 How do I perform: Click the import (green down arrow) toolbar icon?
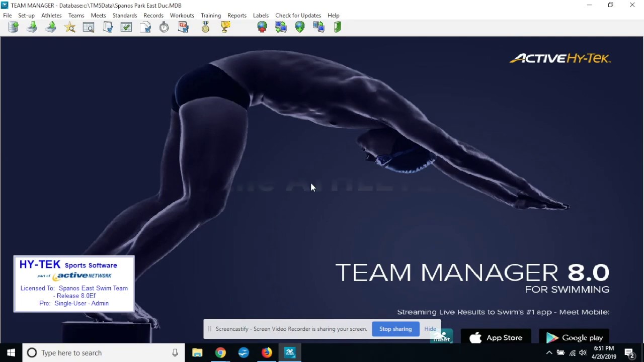(x=32, y=27)
